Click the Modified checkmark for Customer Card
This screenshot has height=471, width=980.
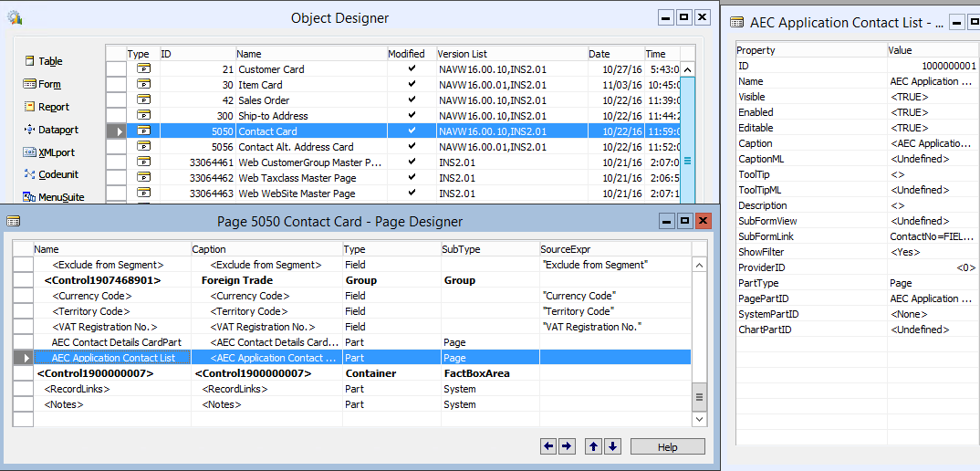coord(412,68)
